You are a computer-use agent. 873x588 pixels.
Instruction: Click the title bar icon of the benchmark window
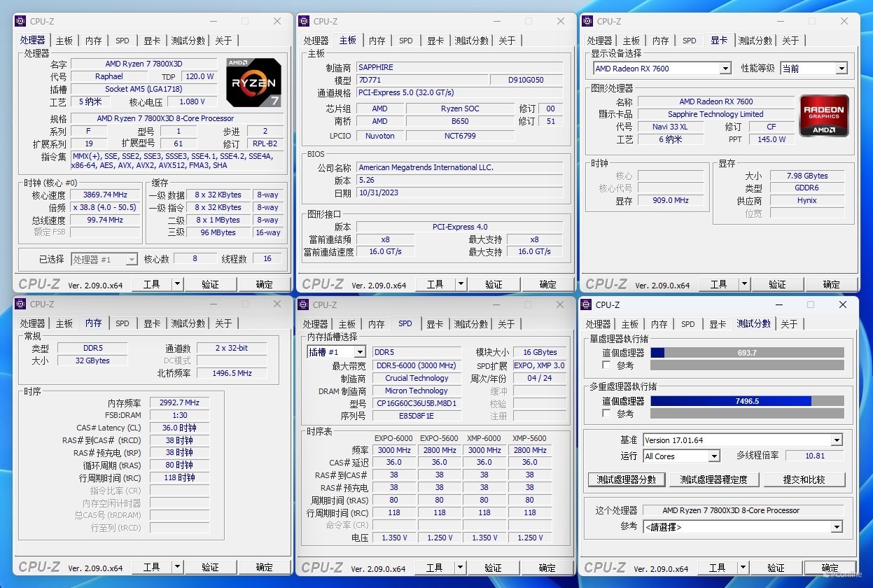tap(586, 304)
